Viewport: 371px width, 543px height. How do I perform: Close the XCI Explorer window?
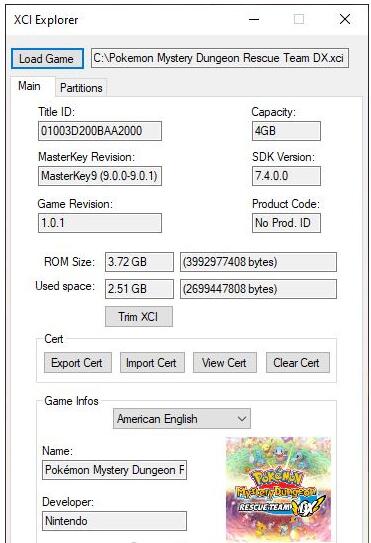pos(345,19)
